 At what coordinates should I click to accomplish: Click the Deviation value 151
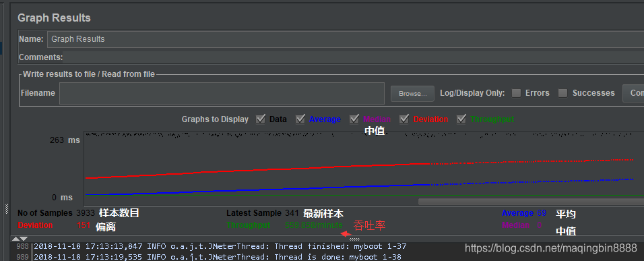[x=84, y=225]
